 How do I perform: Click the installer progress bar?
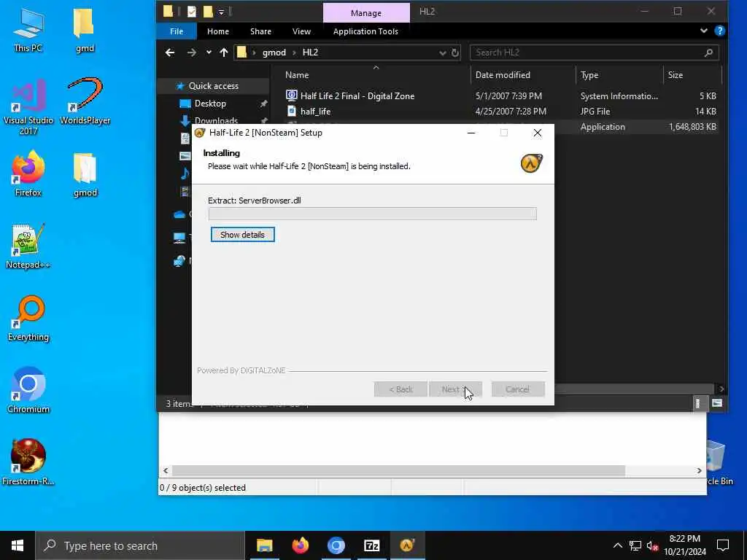coord(373,214)
